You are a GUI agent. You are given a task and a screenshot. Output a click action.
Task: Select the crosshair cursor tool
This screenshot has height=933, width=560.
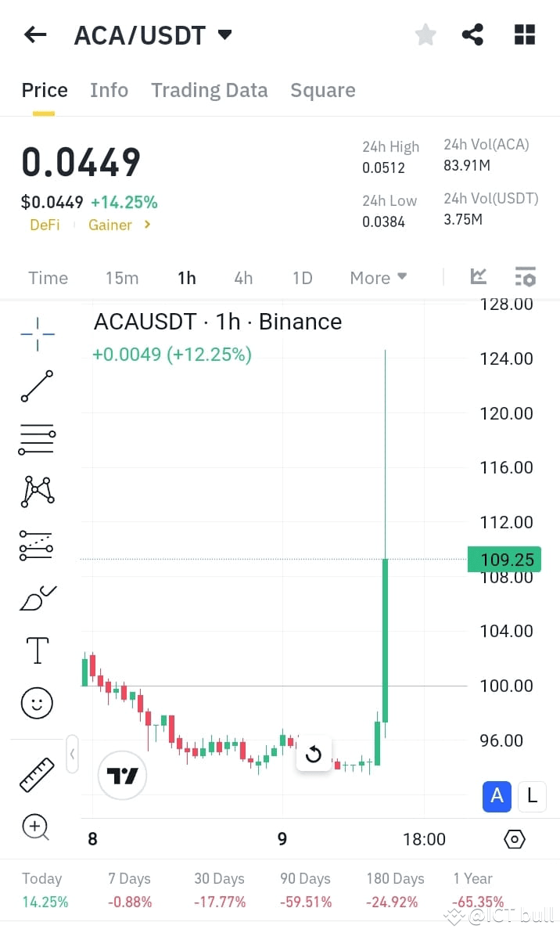pyautogui.click(x=37, y=333)
